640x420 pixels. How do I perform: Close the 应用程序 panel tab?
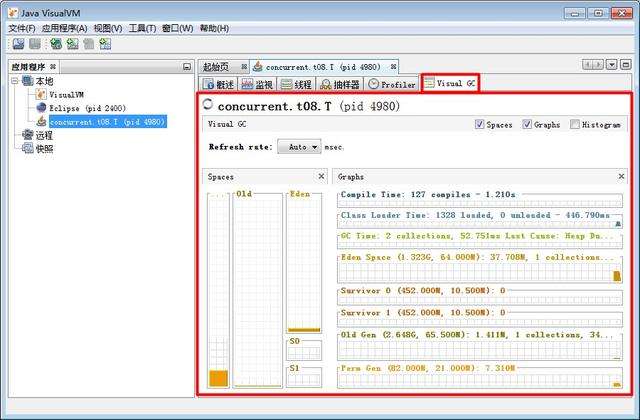(x=53, y=67)
